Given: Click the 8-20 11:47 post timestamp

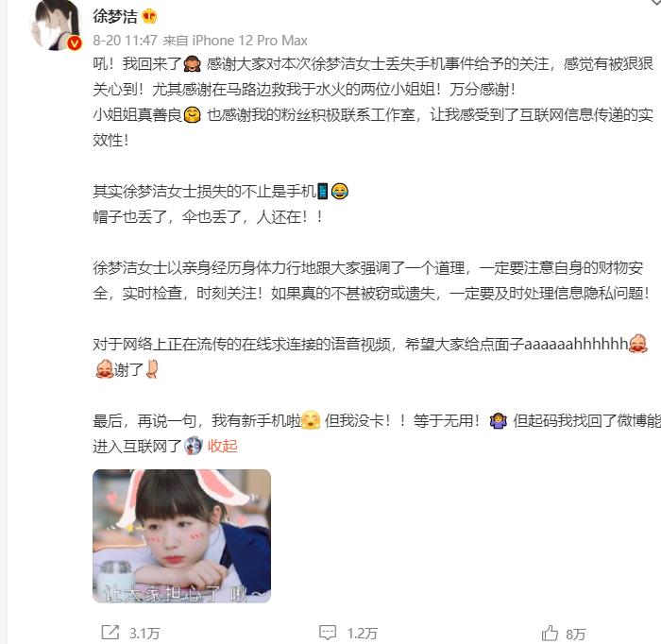Looking at the screenshot, I should pos(125,41).
